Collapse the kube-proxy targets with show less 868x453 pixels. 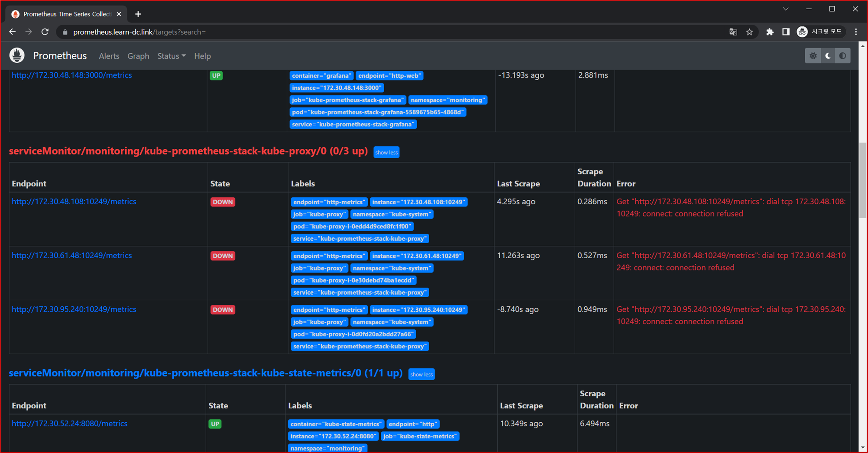[x=386, y=152]
